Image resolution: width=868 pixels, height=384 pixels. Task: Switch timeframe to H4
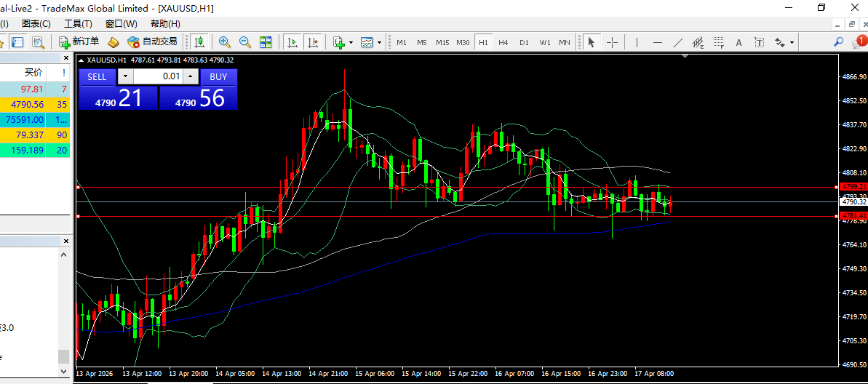click(x=503, y=42)
